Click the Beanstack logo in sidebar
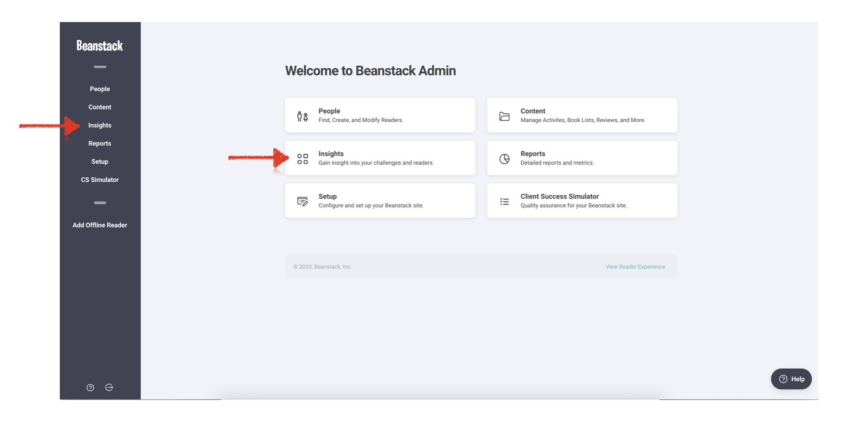 click(x=100, y=45)
